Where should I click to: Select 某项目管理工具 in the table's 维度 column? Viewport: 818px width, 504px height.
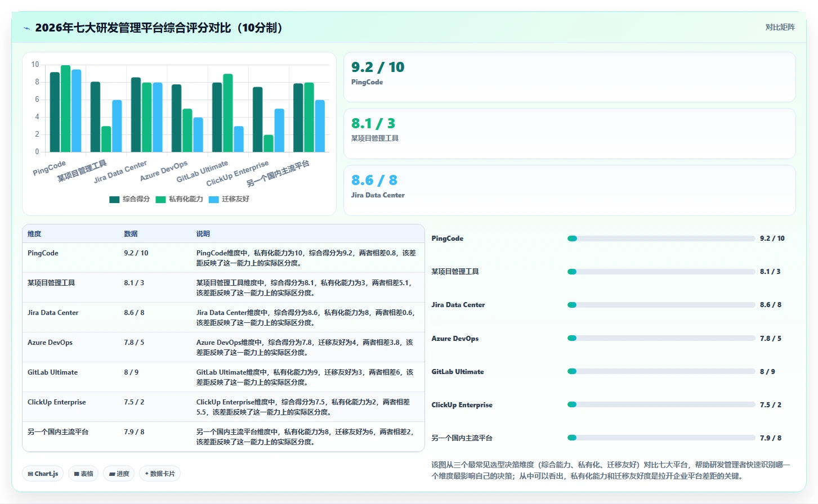(51, 283)
